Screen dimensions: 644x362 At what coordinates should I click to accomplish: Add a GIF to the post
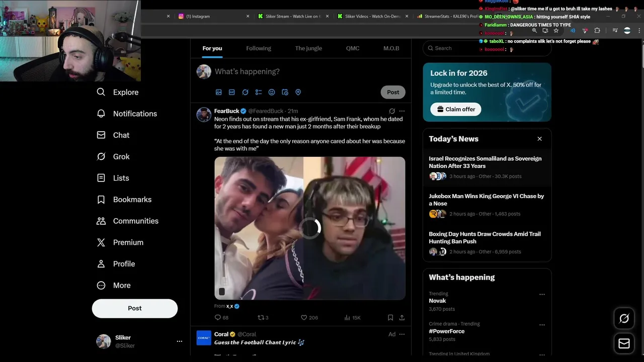point(232,92)
